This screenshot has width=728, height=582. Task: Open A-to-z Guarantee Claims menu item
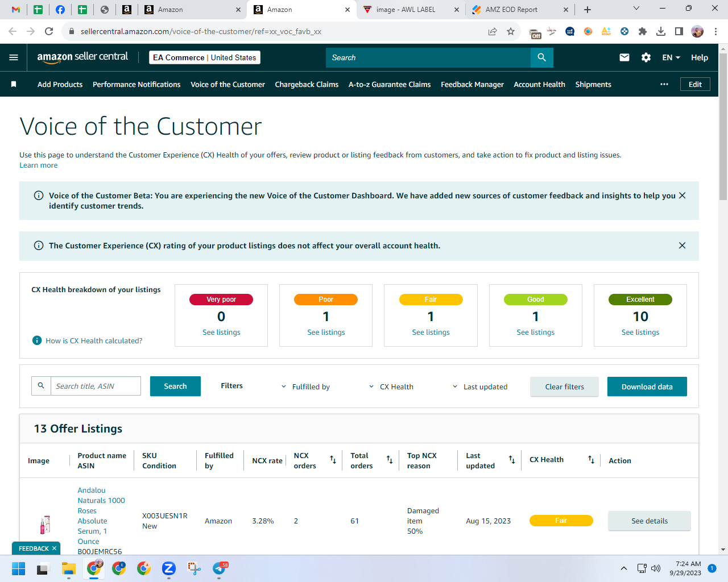tap(390, 84)
